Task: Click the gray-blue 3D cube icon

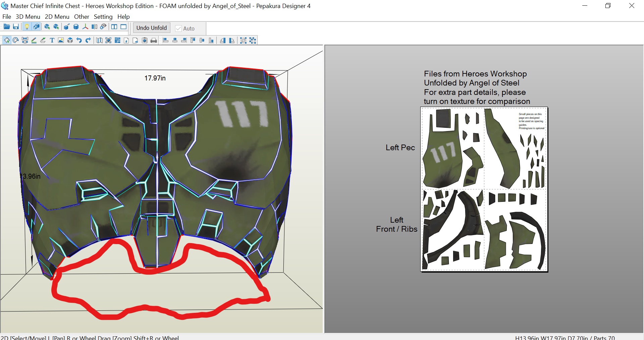Action: click(70, 40)
